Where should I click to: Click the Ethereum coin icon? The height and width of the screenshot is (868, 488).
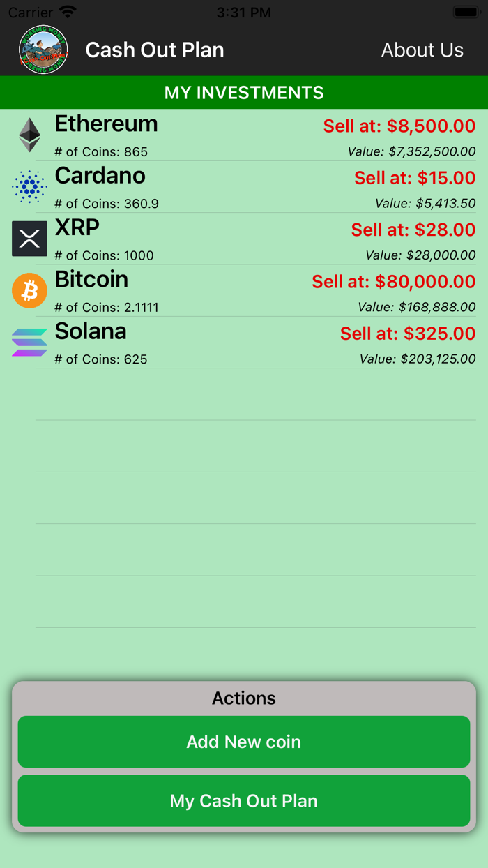(x=29, y=134)
